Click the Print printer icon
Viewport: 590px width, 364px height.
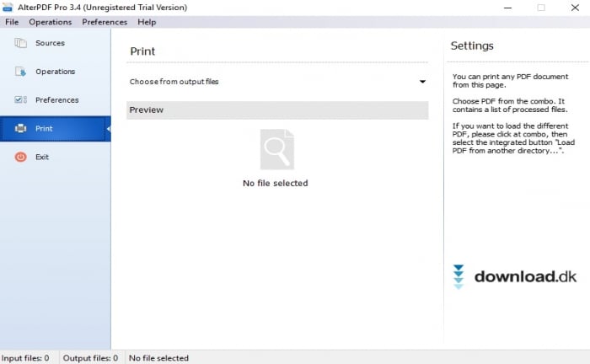20,129
